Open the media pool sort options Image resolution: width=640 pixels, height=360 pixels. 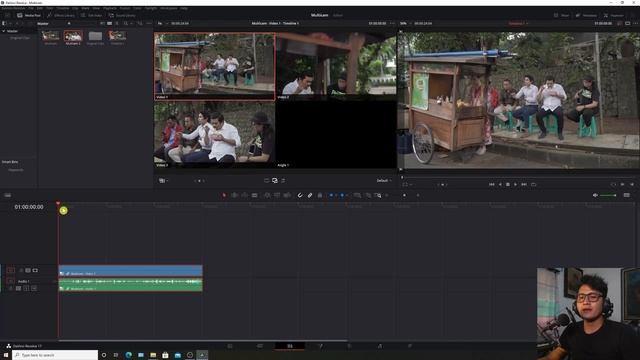click(x=140, y=23)
